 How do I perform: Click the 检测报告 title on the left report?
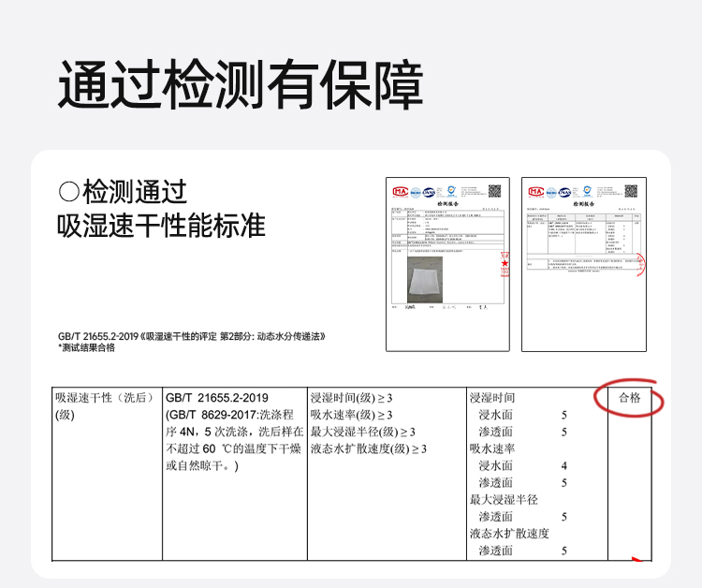pyautogui.click(x=447, y=204)
